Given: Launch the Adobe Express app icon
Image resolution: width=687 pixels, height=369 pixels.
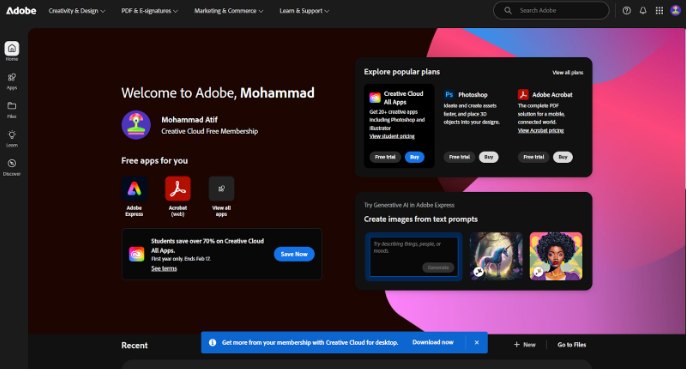Looking at the screenshot, I should pos(134,189).
